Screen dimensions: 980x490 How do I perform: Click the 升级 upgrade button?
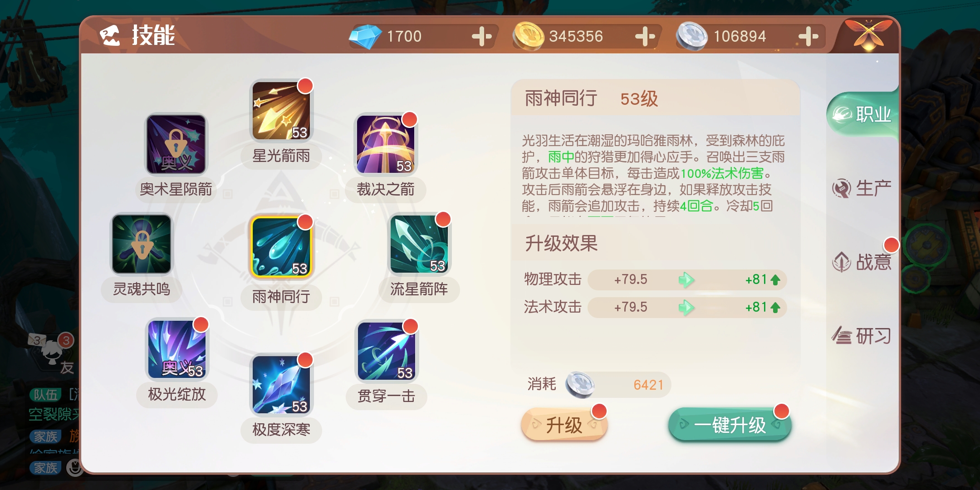point(564,425)
